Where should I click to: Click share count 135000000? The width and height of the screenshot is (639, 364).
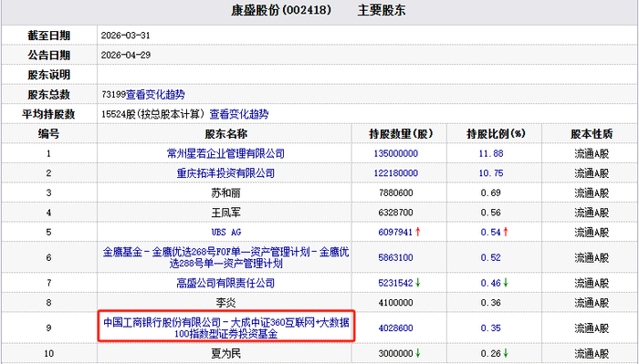coord(395,153)
